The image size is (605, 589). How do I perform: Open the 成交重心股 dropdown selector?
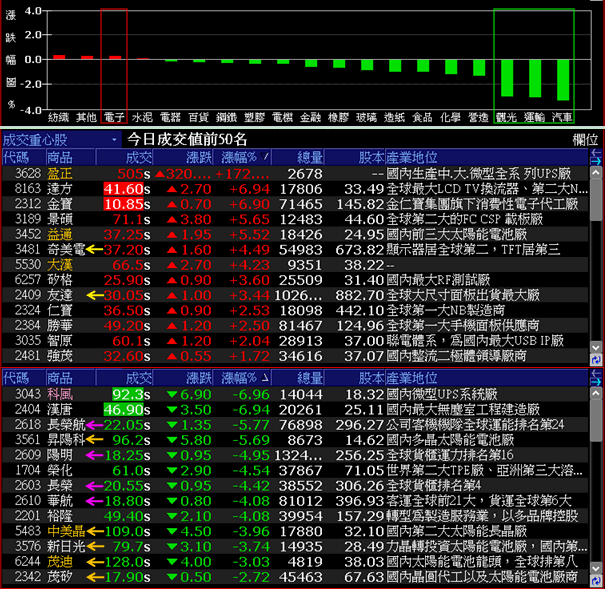(61, 140)
